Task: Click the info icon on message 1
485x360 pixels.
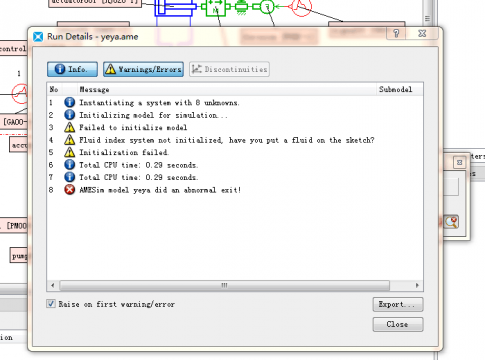Action: point(69,102)
